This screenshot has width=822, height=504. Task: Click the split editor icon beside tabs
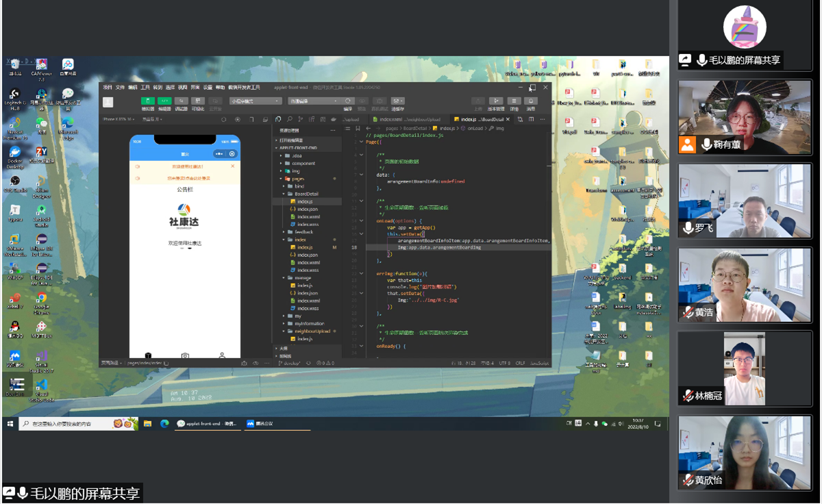[520, 119]
